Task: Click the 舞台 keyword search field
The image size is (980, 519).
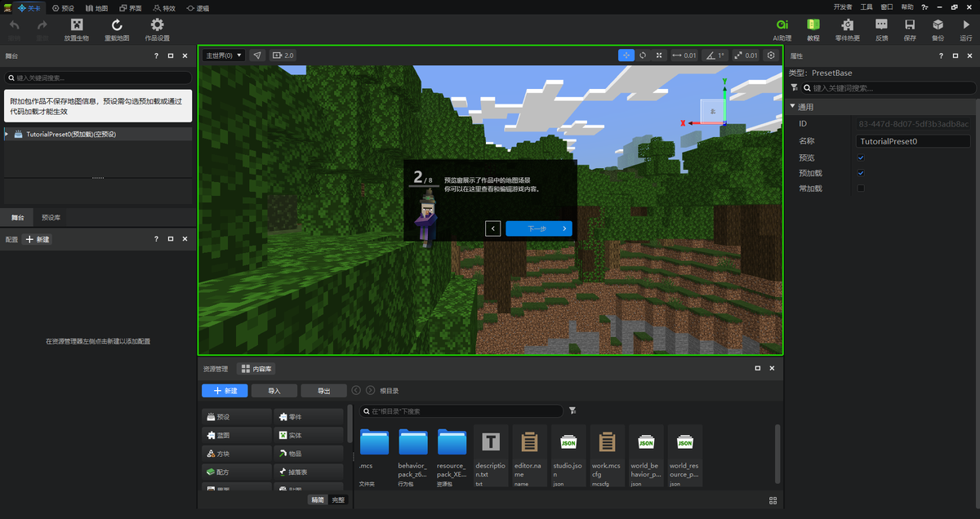Action: (98, 78)
